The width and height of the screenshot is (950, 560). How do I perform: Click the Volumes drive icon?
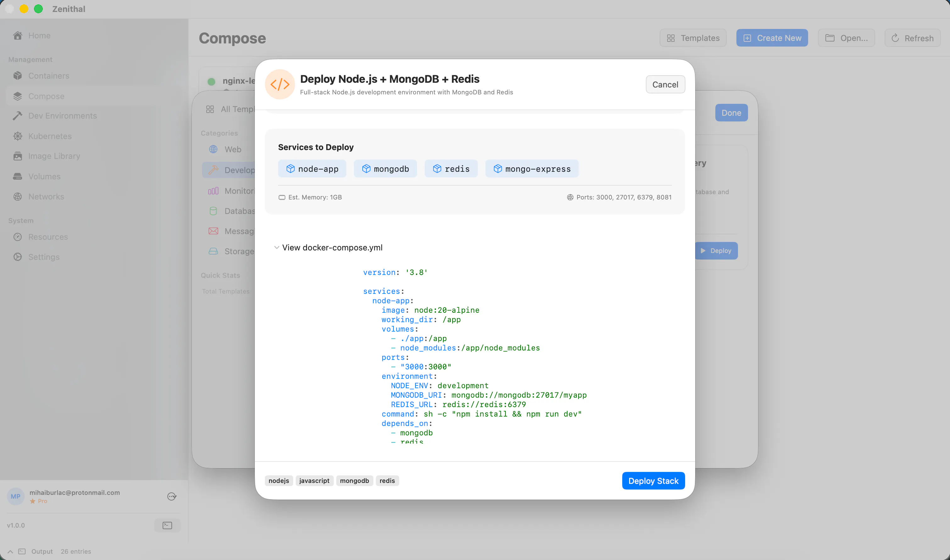coord(17,176)
